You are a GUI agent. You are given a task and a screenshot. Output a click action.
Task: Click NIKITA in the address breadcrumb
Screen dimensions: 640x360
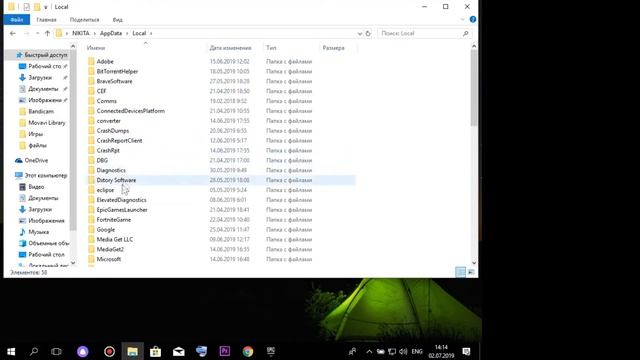point(81,33)
